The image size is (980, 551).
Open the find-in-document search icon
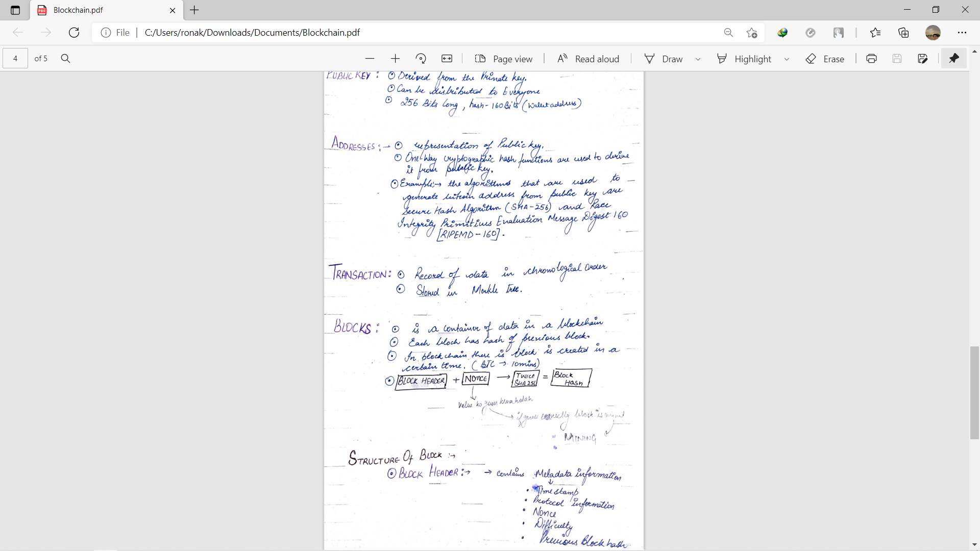click(x=65, y=59)
